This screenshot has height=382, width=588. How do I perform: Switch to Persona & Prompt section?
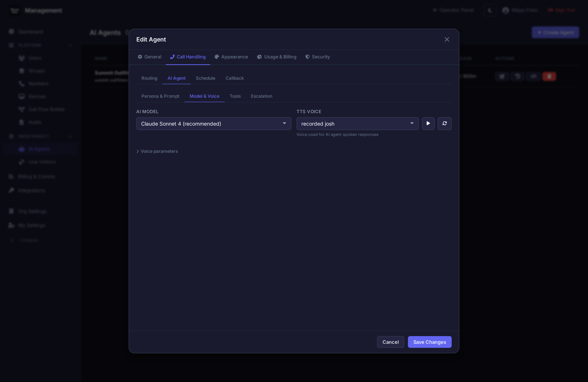click(x=160, y=96)
